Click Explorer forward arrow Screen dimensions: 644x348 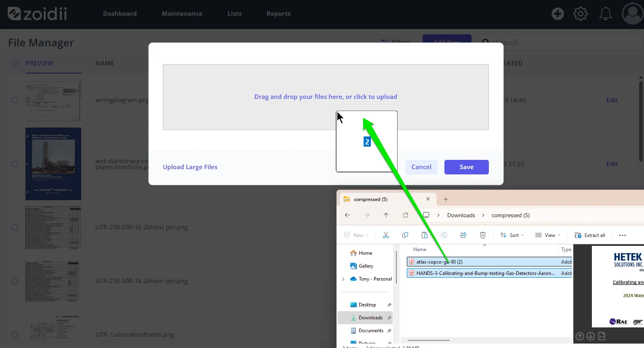(x=367, y=215)
